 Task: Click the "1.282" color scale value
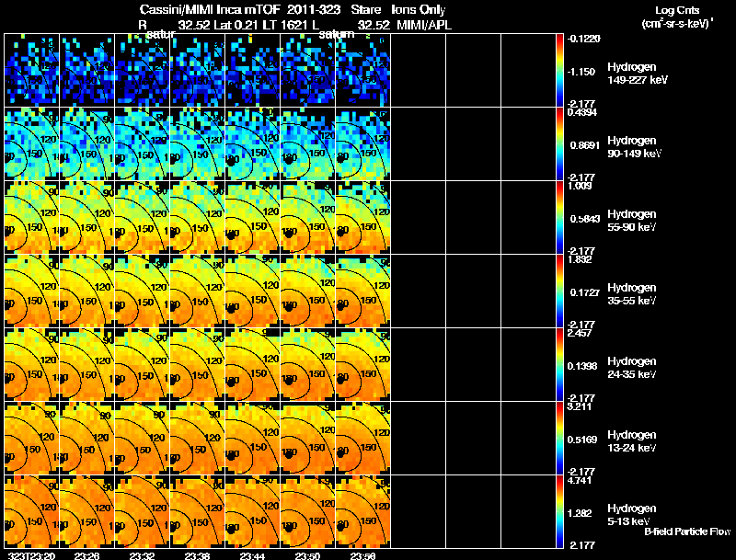[580, 513]
